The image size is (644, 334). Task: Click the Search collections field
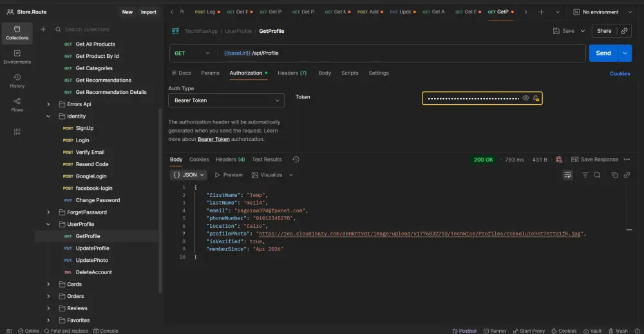[x=105, y=29]
